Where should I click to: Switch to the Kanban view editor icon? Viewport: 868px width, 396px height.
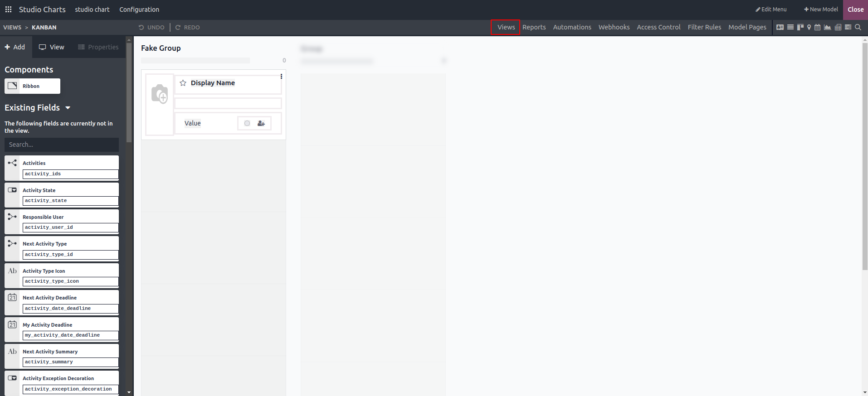[x=800, y=27]
